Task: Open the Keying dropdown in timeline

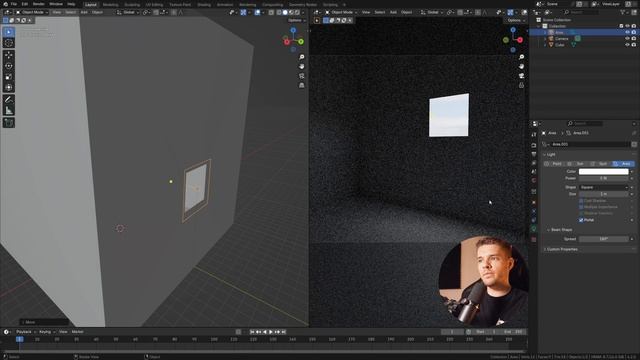Action: pos(47,332)
